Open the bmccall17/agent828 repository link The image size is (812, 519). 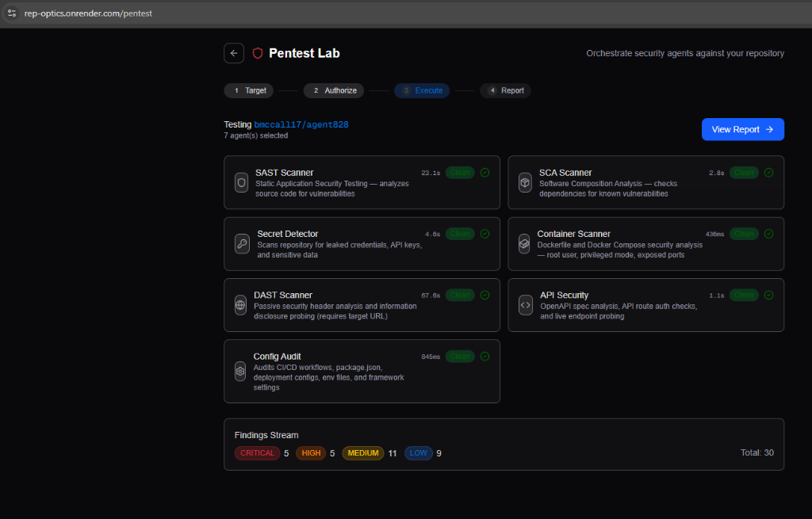[301, 124]
